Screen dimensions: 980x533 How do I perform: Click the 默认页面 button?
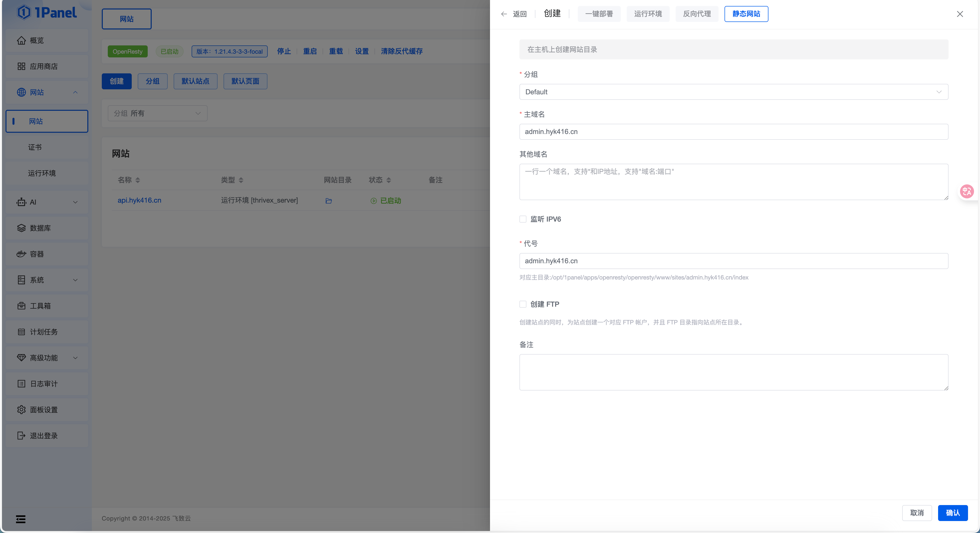(x=245, y=81)
